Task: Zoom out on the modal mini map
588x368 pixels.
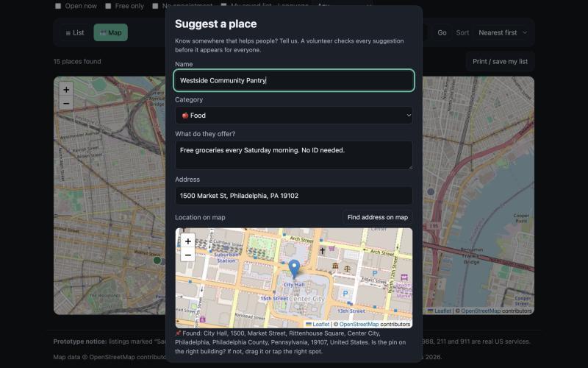Action: [x=188, y=255]
